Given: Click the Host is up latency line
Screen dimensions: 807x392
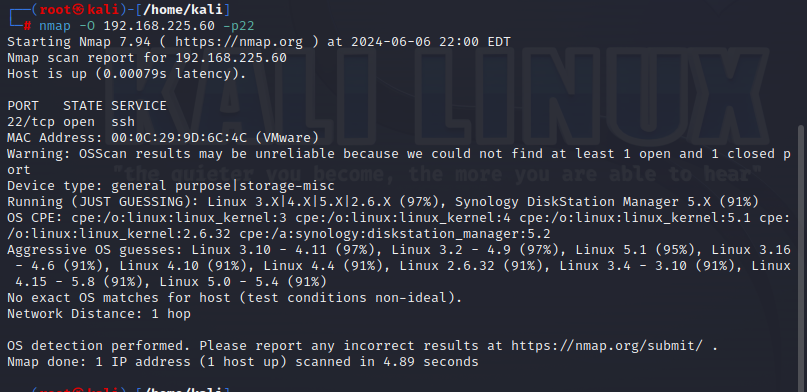Looking at the screenshot, I should [x=127, y=74].
